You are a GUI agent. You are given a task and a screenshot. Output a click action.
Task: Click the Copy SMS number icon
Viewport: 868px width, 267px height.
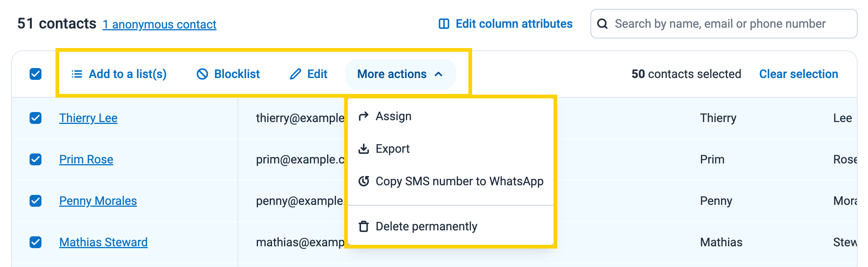(x=364, y=181)
